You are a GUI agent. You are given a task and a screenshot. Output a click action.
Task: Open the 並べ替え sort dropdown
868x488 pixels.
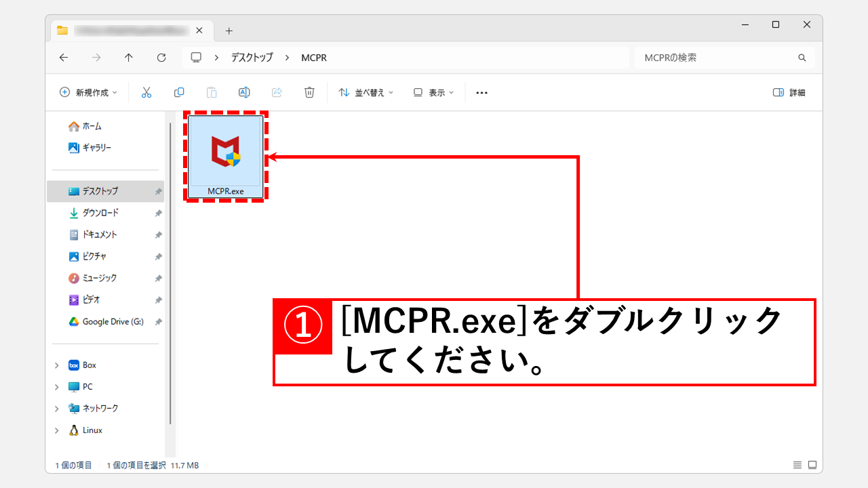click(x=365, y=92)
